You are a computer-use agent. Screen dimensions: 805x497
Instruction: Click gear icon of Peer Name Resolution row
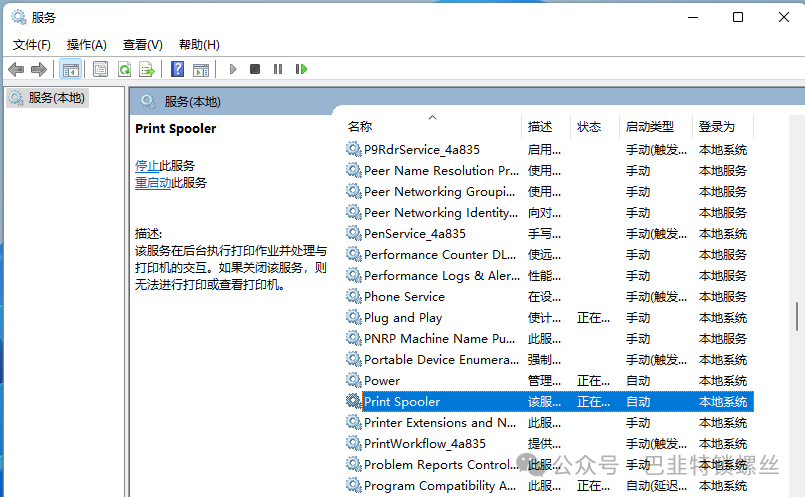point(353,170)
